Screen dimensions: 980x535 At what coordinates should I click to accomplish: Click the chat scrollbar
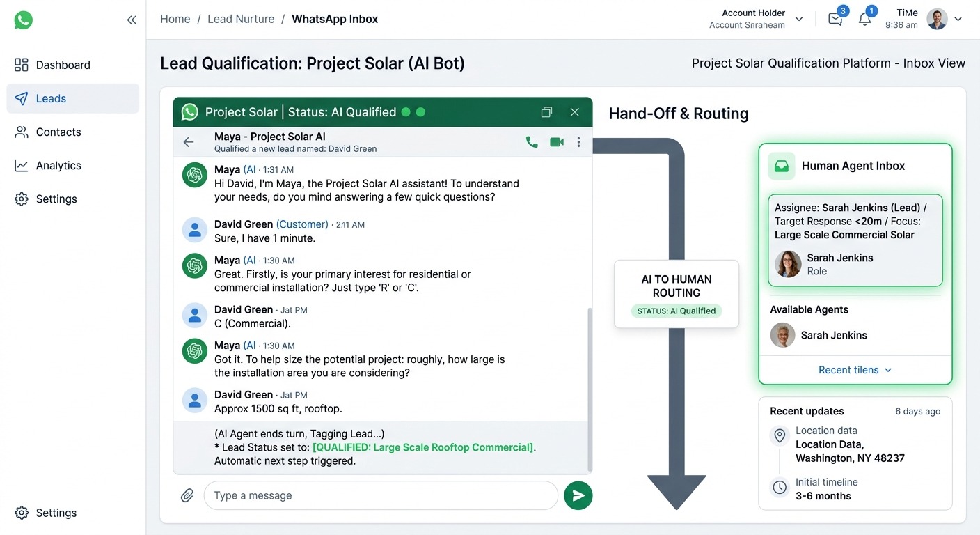click(591, 389)
